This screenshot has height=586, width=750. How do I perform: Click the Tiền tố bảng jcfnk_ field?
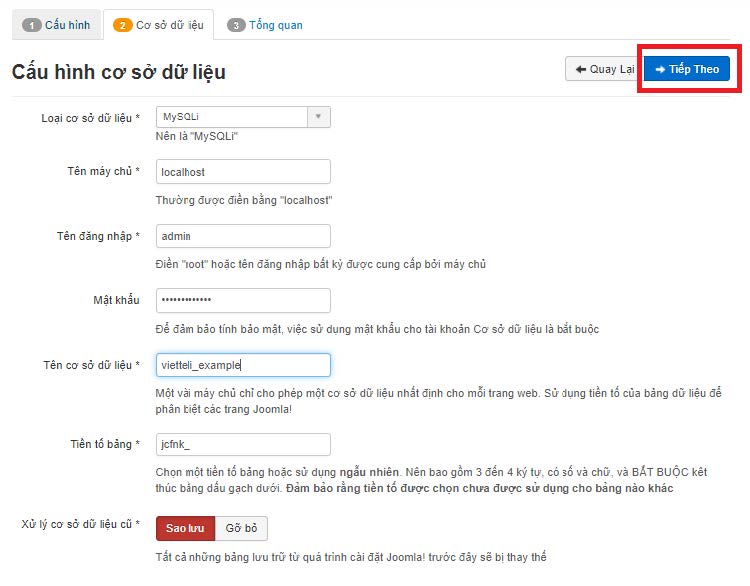pyautogui.click(x=243, y=444)
